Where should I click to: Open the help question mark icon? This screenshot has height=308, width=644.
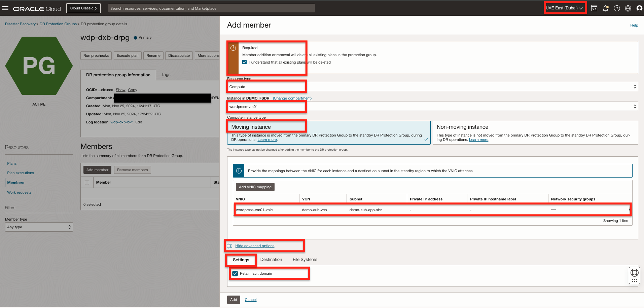click(x=617, y=8)
